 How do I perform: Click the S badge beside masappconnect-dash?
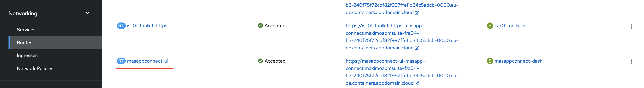click(x=490, y=61)
